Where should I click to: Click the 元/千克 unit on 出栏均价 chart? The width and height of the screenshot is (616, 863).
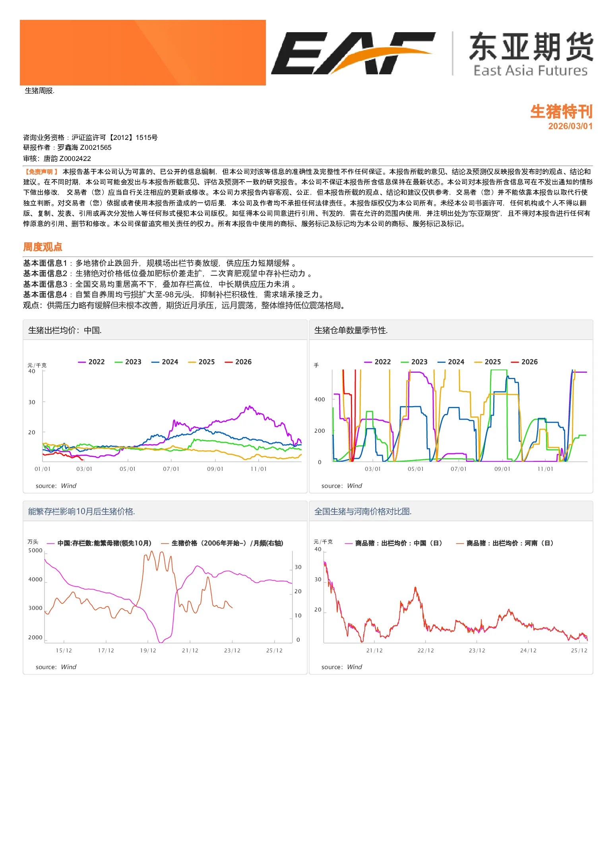click(37, 365)
